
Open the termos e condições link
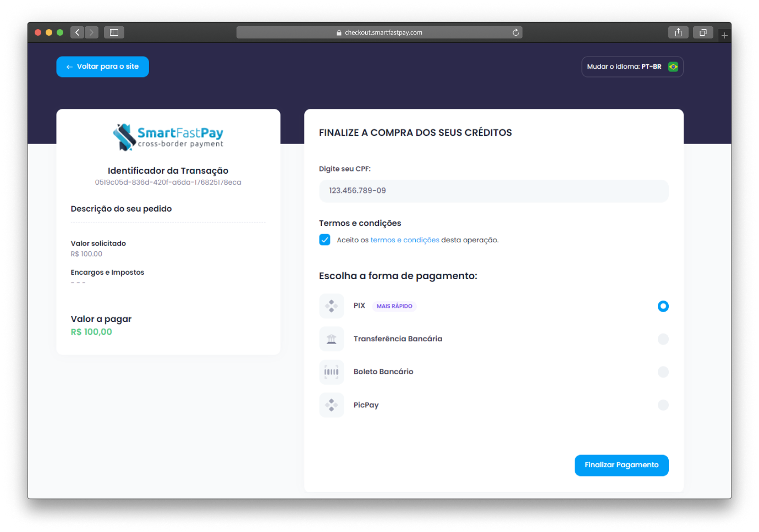405,240
